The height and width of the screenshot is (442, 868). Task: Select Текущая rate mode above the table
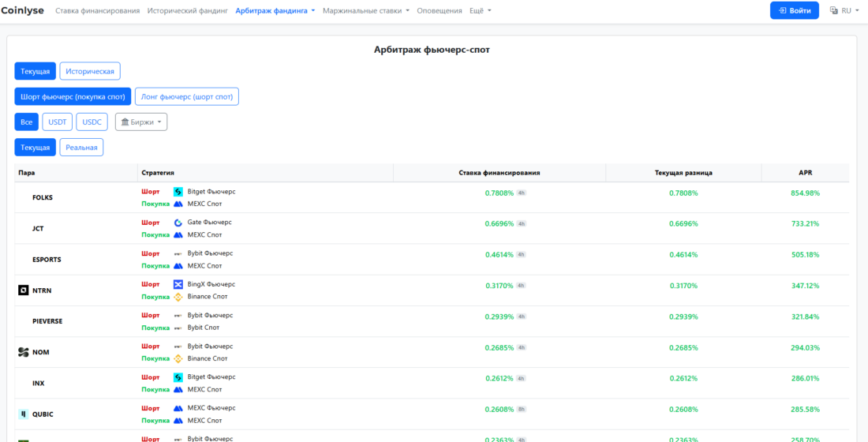click(x=36, y=148)
